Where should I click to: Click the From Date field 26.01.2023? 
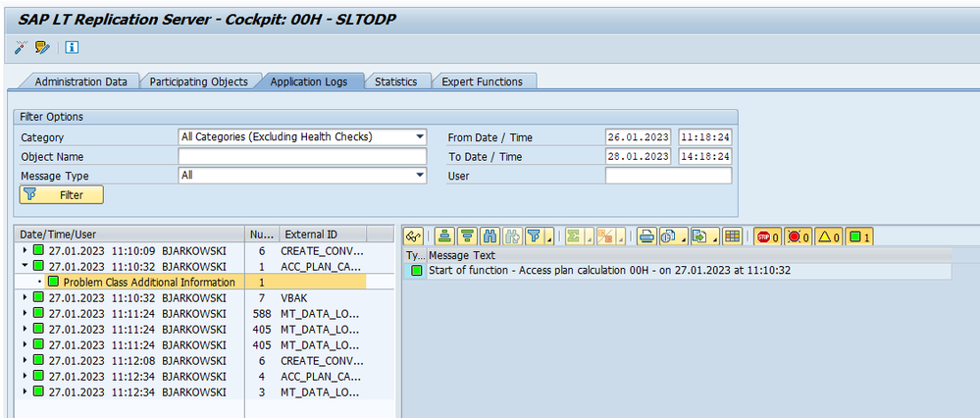638,136
